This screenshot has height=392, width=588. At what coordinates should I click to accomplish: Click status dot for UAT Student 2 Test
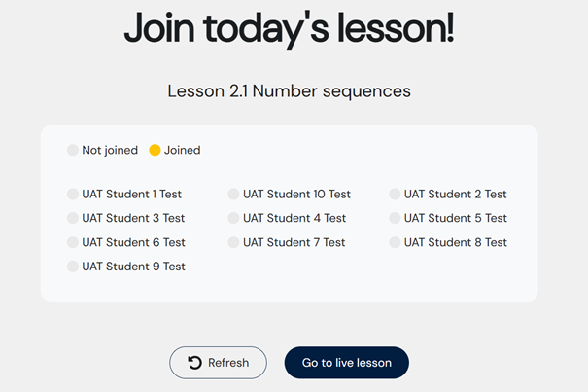pyautogui.click(x=395, y=195)
